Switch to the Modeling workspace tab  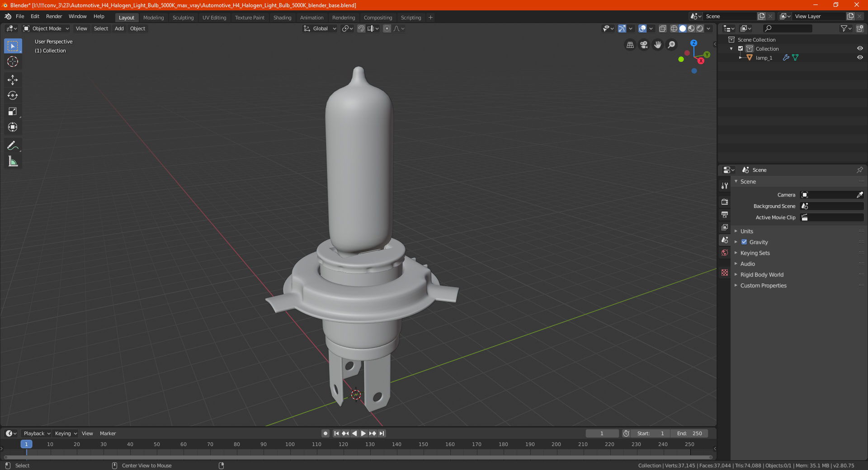pos(153,18)
